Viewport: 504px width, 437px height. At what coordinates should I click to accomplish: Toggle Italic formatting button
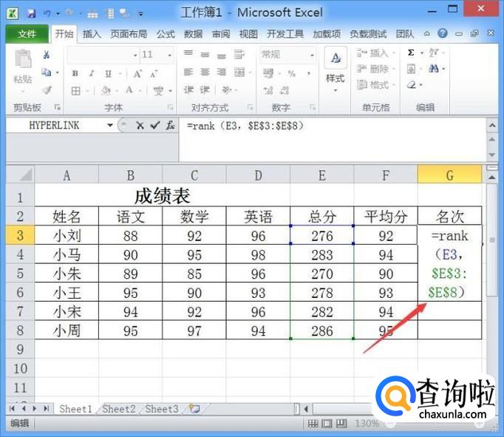92,74
